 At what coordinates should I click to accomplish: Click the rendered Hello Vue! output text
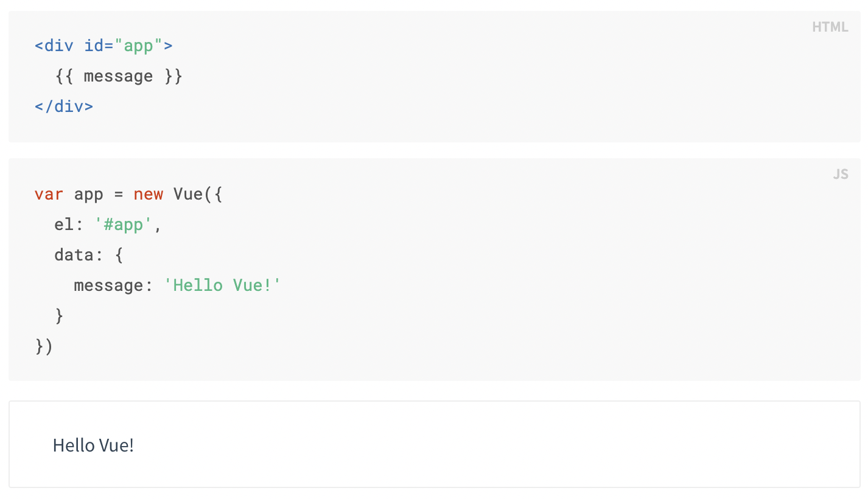[x=93, y=445]
